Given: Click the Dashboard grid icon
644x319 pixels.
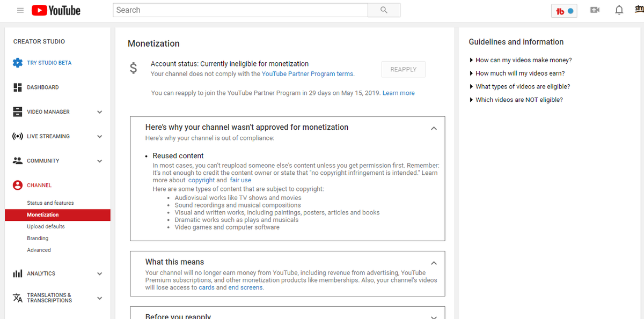Looking at the screenshot, I should click(18, 87).
